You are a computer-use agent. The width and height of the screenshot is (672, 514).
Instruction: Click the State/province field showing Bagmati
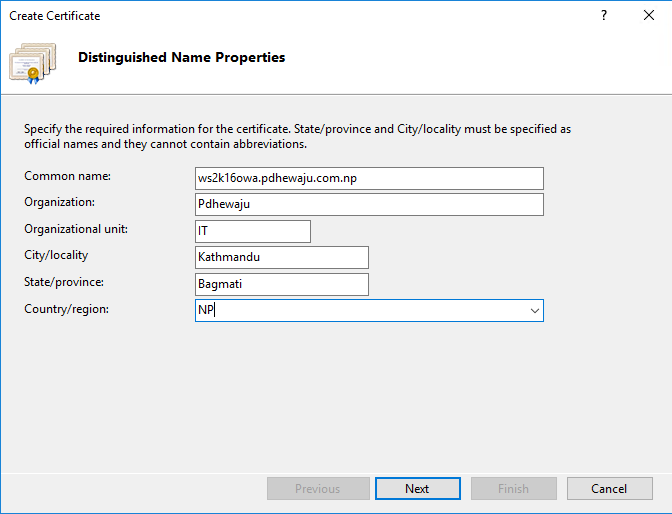point(282,284)
